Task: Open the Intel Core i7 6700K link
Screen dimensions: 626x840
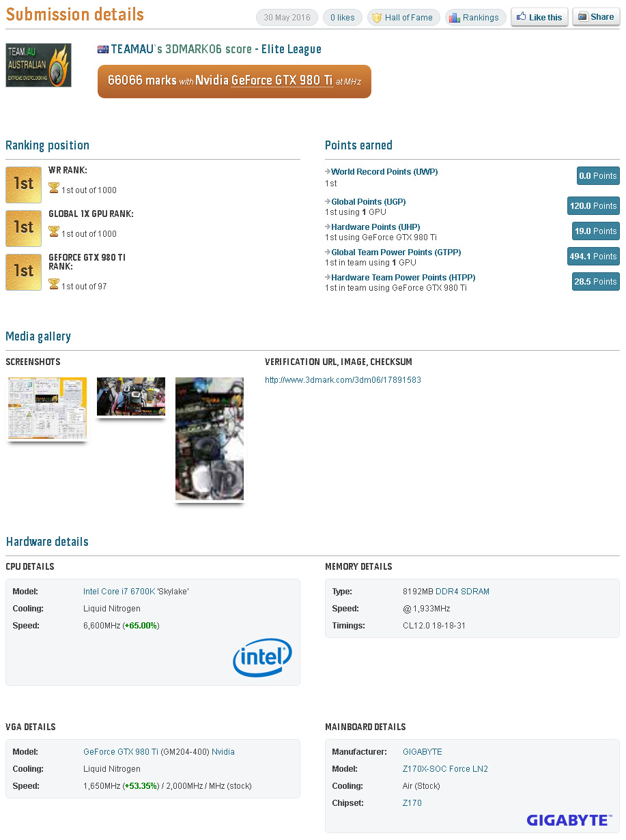Action: pos(119,592)
